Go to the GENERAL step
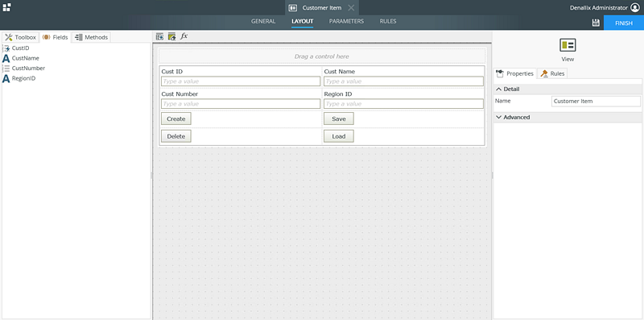644x320 pixels. click(x=263, y=21)
